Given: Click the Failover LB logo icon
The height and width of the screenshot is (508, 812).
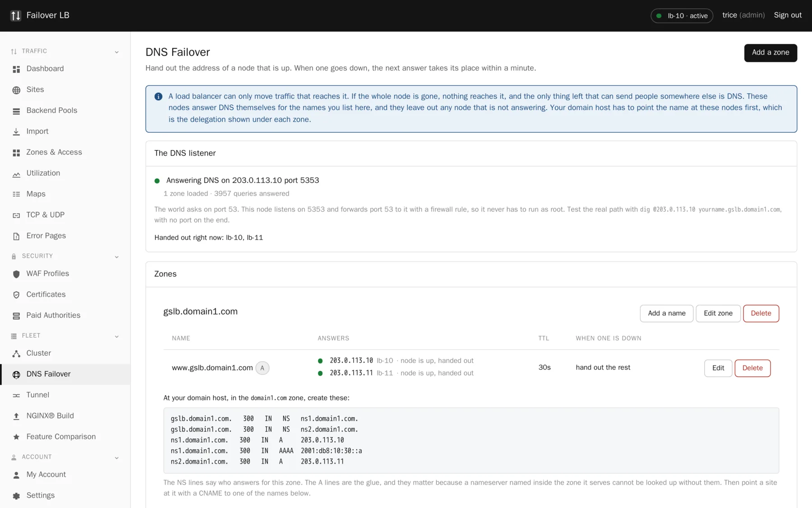Looking at the screenshot, I should point(16,15).
